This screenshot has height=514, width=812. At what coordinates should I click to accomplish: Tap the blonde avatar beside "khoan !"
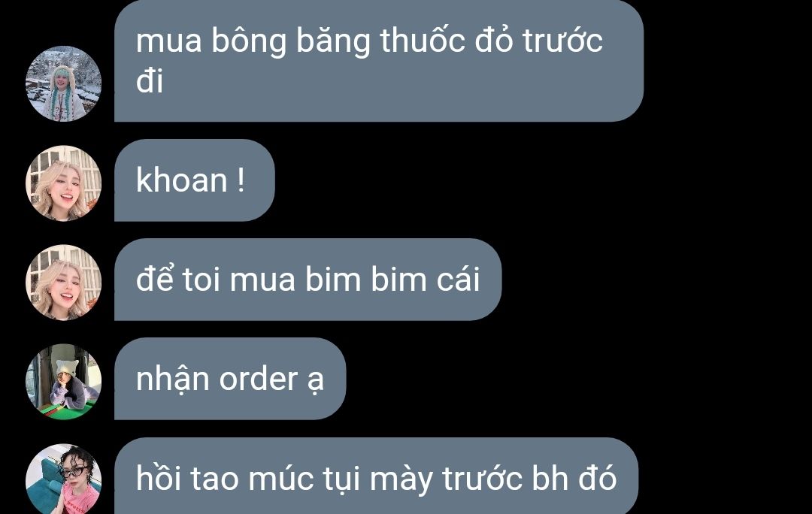pos(64,183)
